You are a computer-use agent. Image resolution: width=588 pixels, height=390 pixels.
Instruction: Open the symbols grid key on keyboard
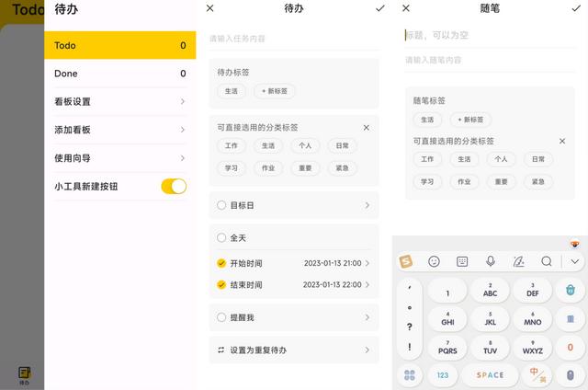[x=410, y=375]
